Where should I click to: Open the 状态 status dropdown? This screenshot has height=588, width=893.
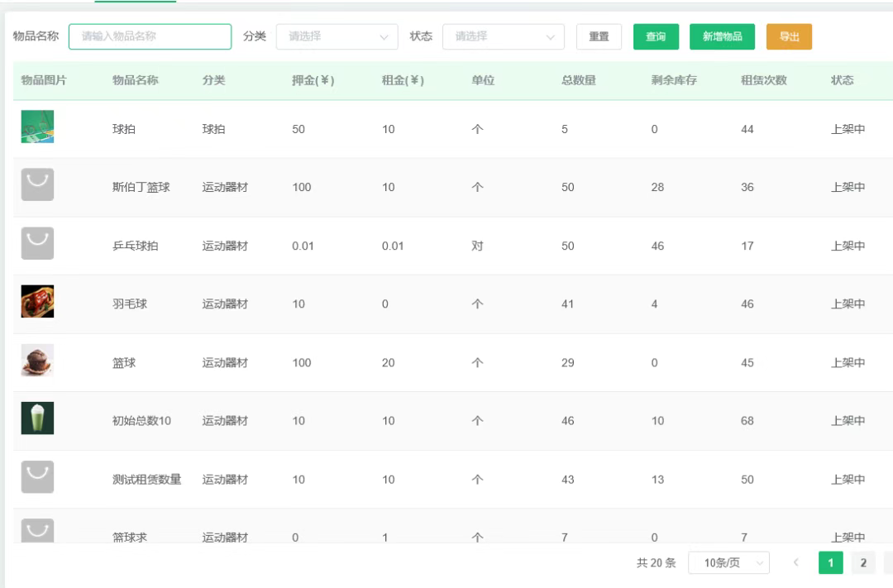point(504,36)
